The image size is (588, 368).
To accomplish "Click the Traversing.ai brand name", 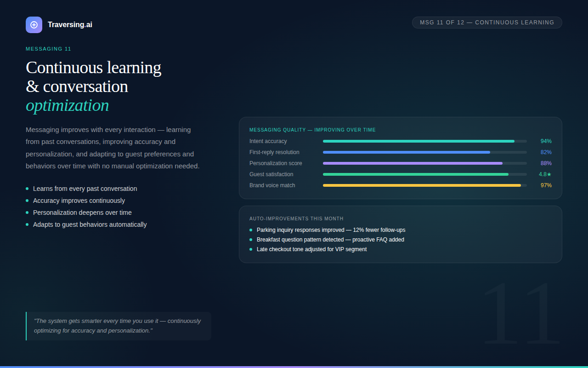I will 70,25.
